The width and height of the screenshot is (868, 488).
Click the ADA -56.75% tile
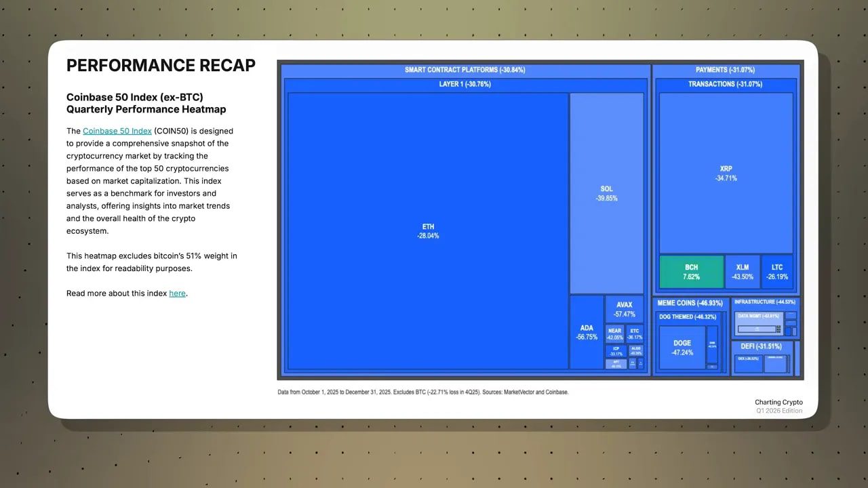[x=586, y=332]
